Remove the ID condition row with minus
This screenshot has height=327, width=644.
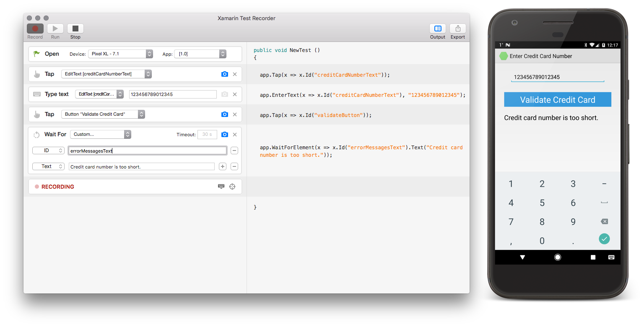[234, 151]
